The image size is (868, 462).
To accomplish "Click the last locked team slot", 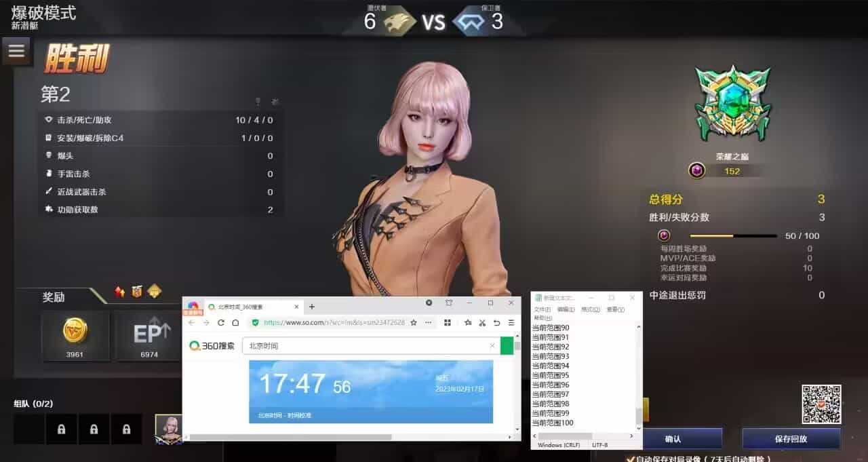I will click(x=127, y=429).
